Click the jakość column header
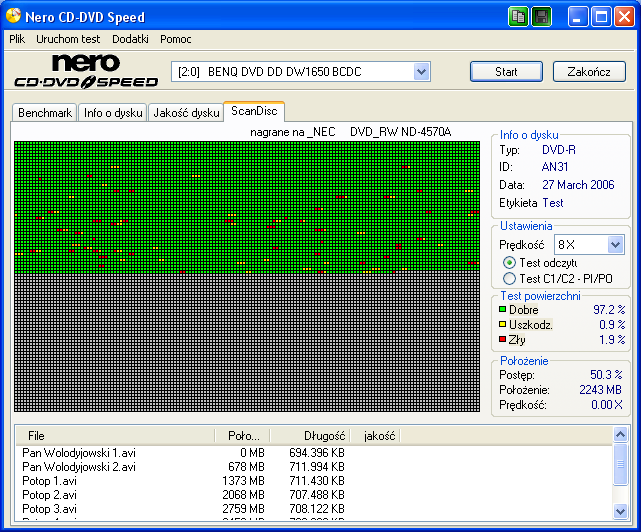 coord(376,436)
